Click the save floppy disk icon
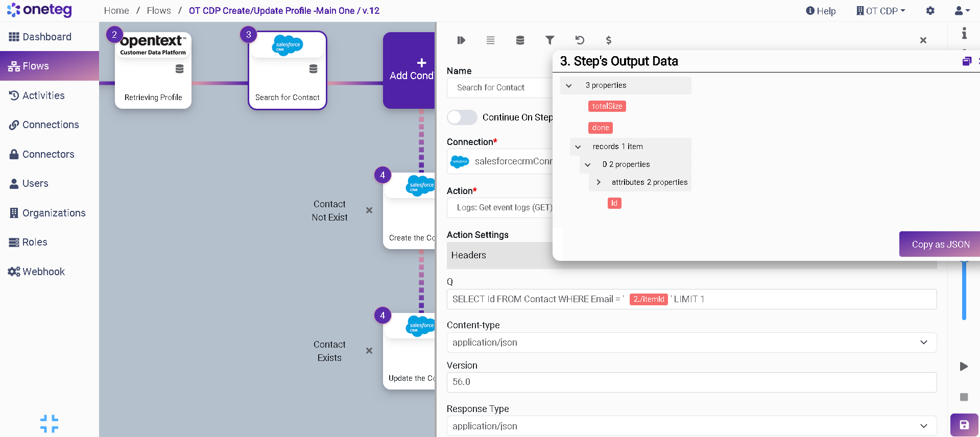 coord(964,425)
